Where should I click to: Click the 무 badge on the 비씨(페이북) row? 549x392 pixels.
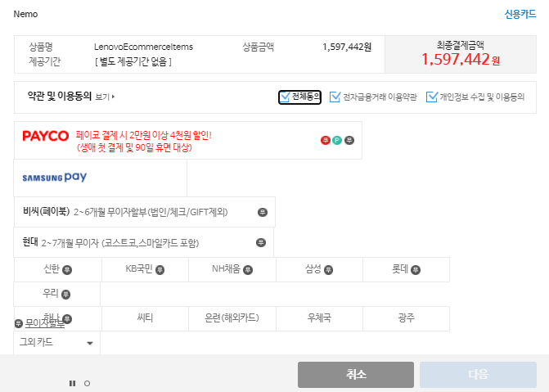point(263,212)
